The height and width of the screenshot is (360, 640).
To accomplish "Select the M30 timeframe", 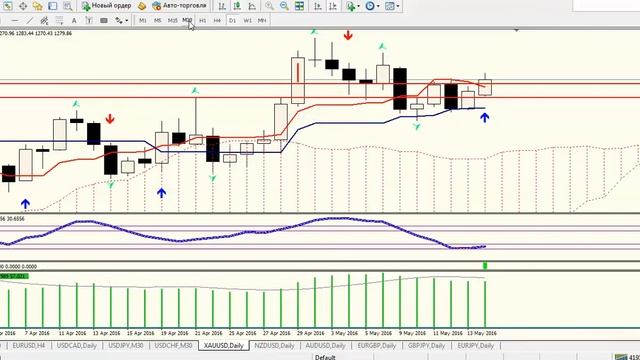I will [x=187, y=20].
